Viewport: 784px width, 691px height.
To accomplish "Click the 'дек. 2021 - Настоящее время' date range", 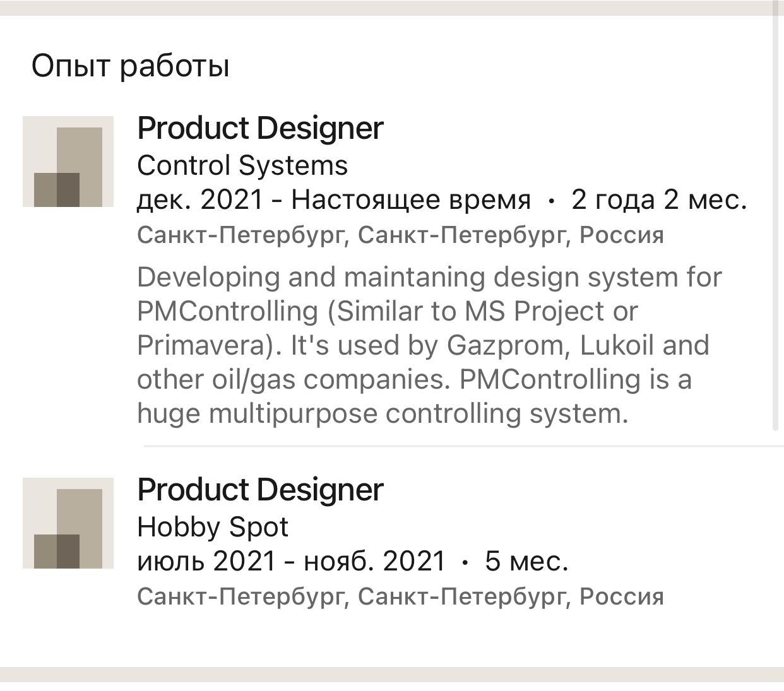I will 333,200.
